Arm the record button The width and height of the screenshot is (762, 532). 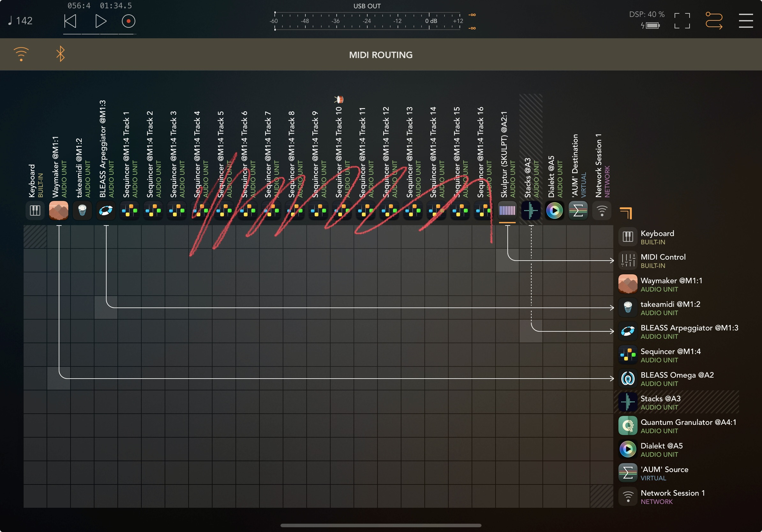coord(129,21)
